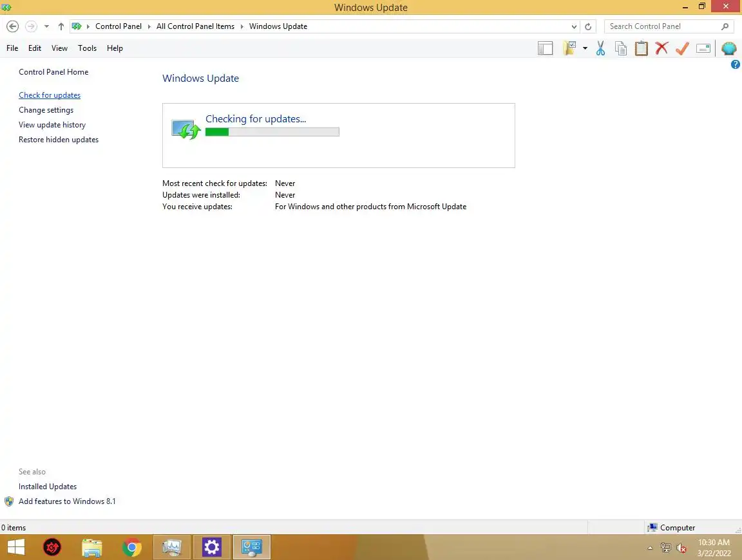Open the Help menu

tap(115, 48)
